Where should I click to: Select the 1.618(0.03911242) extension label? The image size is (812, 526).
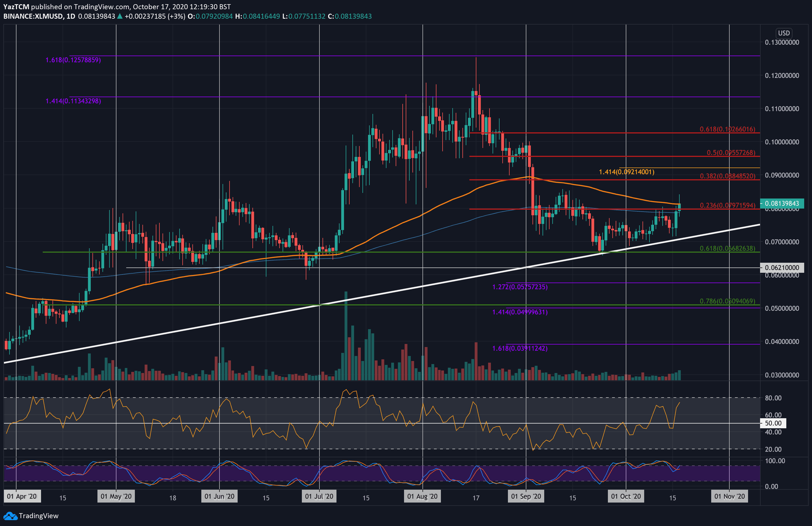point(520,348)
